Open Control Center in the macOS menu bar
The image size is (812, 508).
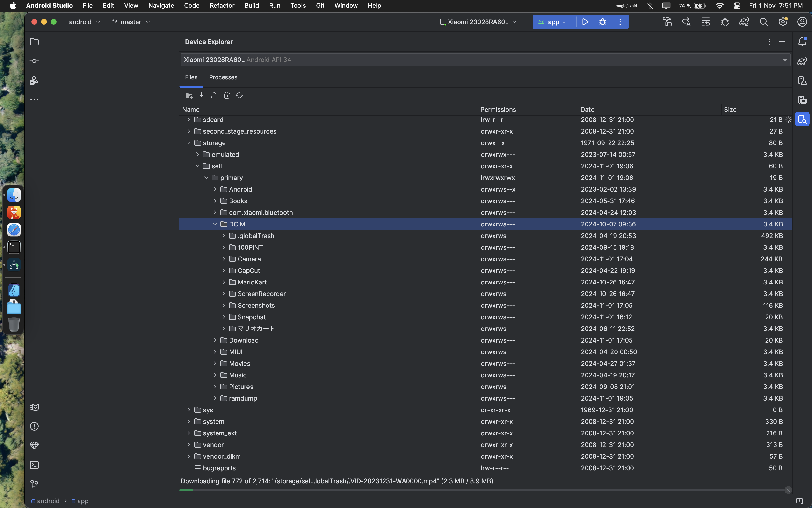(x=737, y=5)
